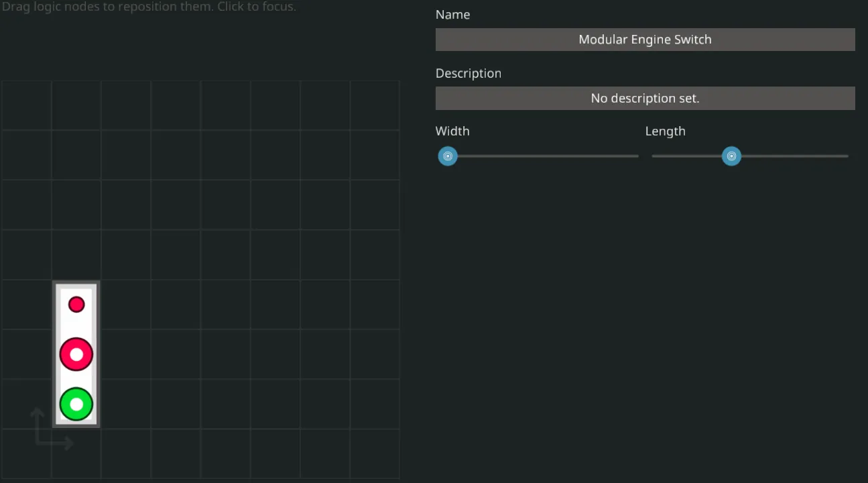Click the far left end of the Length slider track
The width and height of the screenshot is (868, 483).
pos(654,156)
